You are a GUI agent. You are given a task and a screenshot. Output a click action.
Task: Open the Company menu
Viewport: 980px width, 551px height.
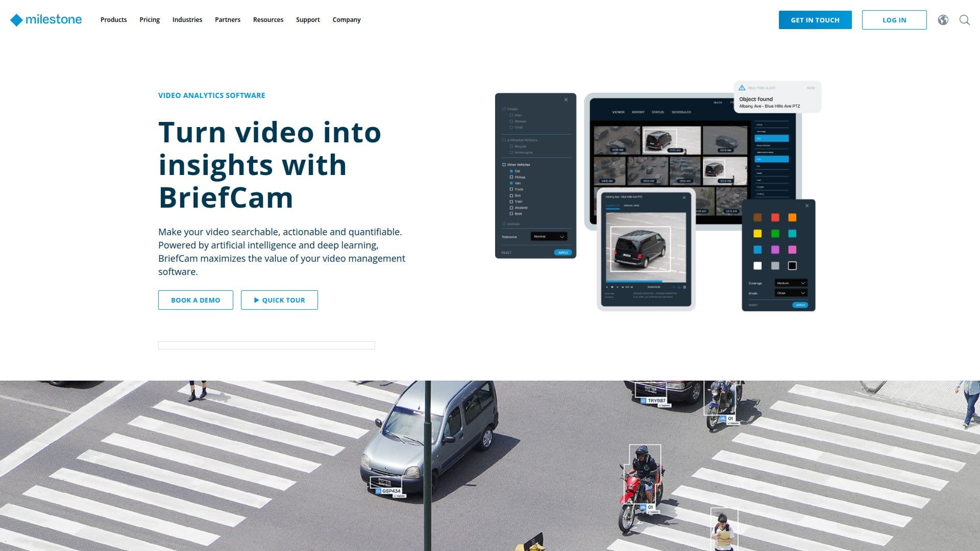point(347,20)
